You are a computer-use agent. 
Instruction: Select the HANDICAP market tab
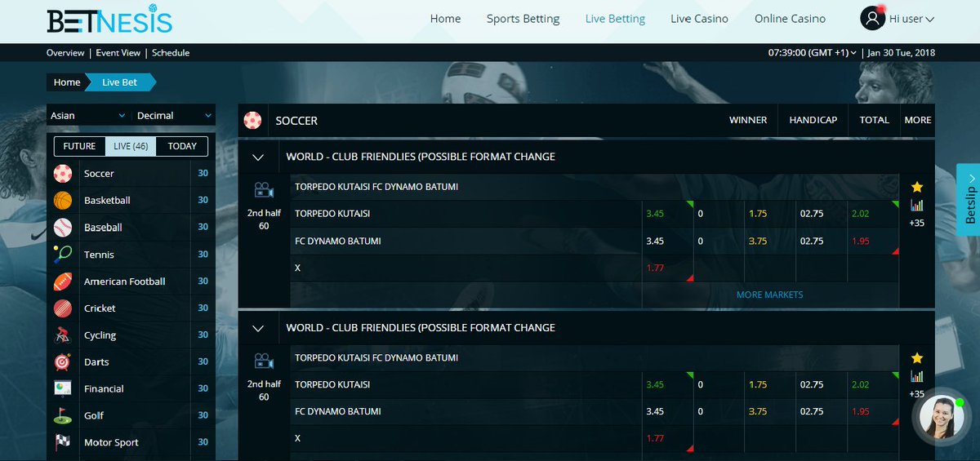pyautogui.click(x=813, y=120)
